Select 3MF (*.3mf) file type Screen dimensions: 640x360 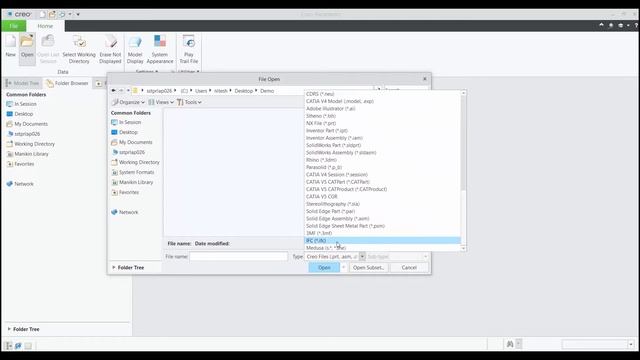click(382, 233)
